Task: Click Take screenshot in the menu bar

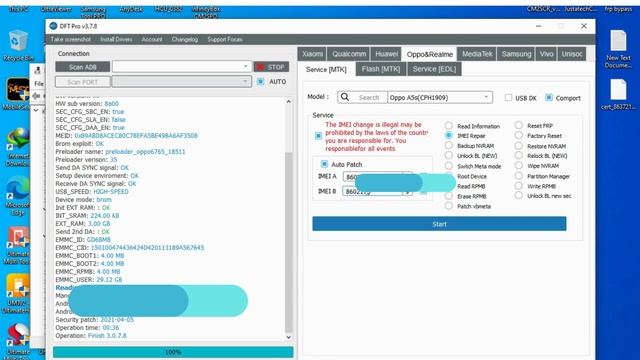Action: (71, 39)
